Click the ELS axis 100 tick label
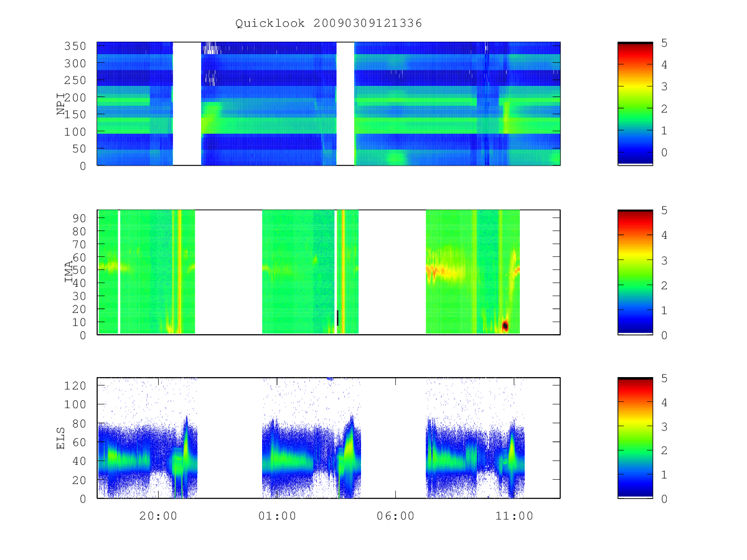This screenshot has height=560, width=747. [x=77, y=404]
